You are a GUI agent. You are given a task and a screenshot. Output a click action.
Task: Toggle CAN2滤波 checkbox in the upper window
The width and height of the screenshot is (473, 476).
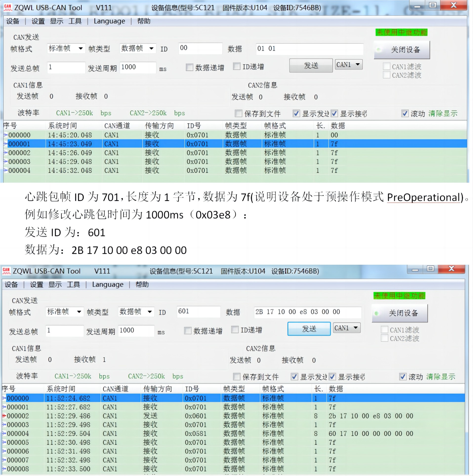coord(386,75)
